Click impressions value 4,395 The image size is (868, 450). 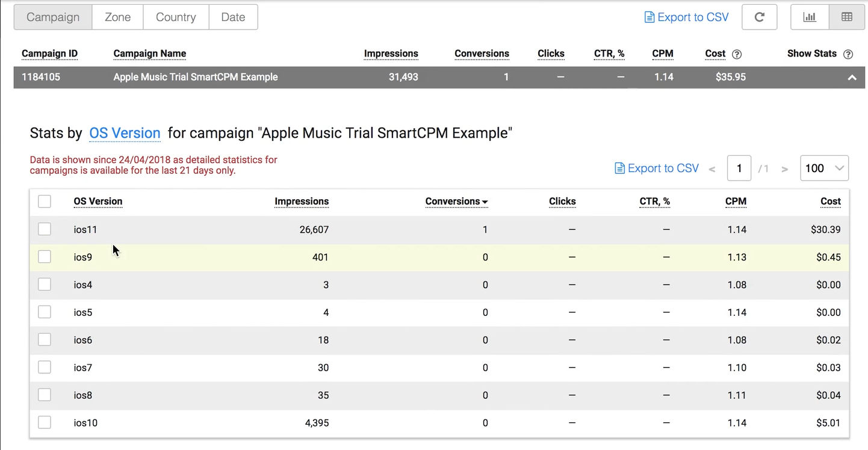(317, 424)
